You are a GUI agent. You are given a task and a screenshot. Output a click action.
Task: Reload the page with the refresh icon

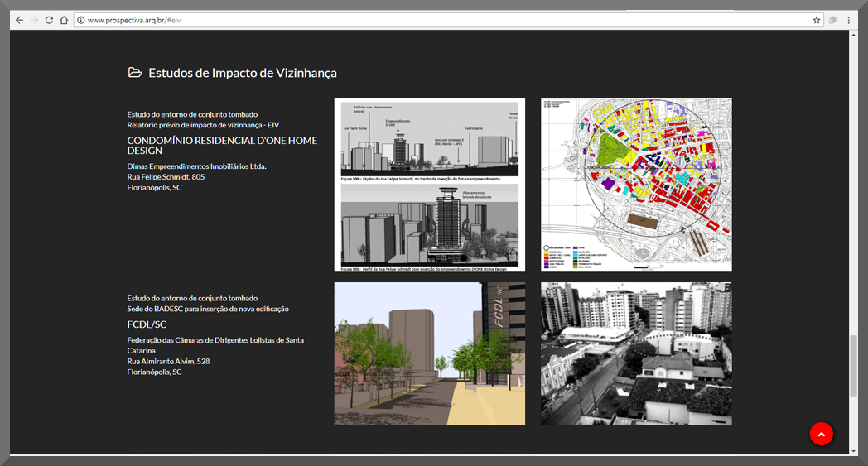[49, 20]
